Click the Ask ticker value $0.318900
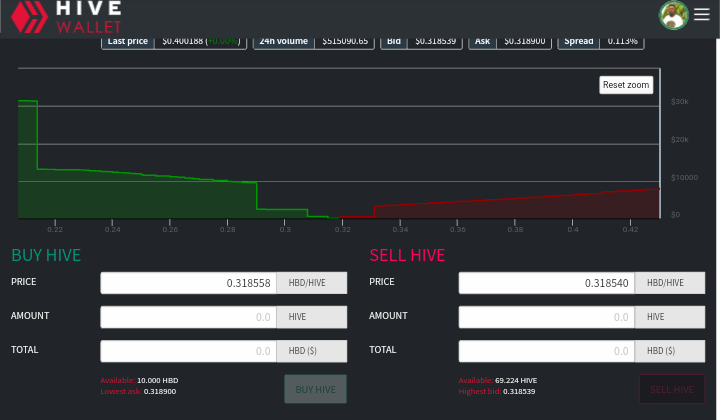Viewport: 720px width, 420px height. [524, 41]
